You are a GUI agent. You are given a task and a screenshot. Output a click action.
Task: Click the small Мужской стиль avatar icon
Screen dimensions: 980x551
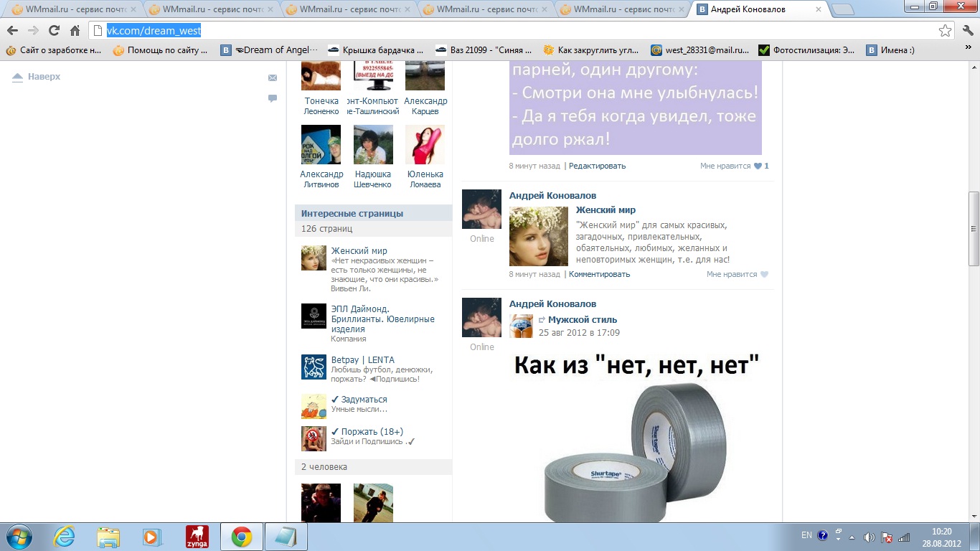pos(521,326)
